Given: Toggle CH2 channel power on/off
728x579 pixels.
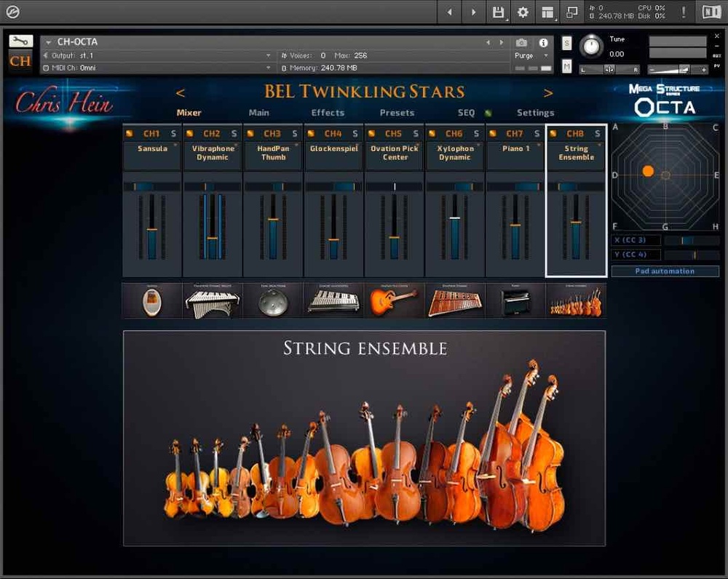Looking at the screenshot, I should click(x=190, y=134).
